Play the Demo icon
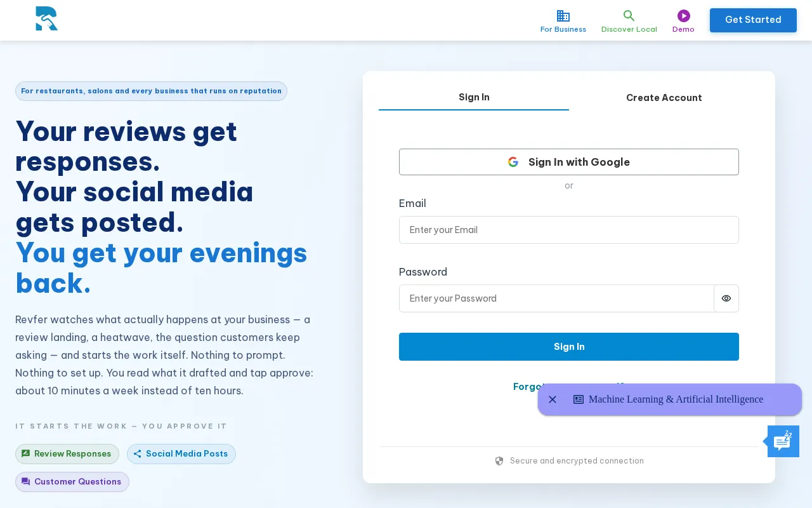The image size is (812, 508). (683, 16)
